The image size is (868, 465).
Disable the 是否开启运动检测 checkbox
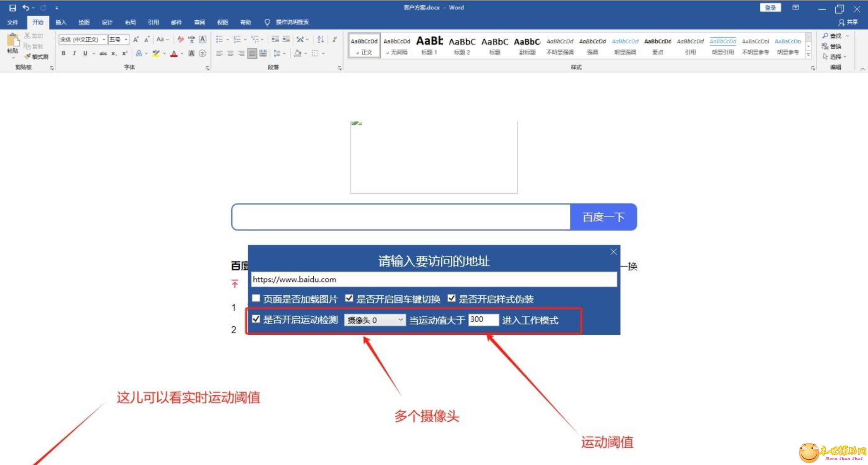point(256,319)
